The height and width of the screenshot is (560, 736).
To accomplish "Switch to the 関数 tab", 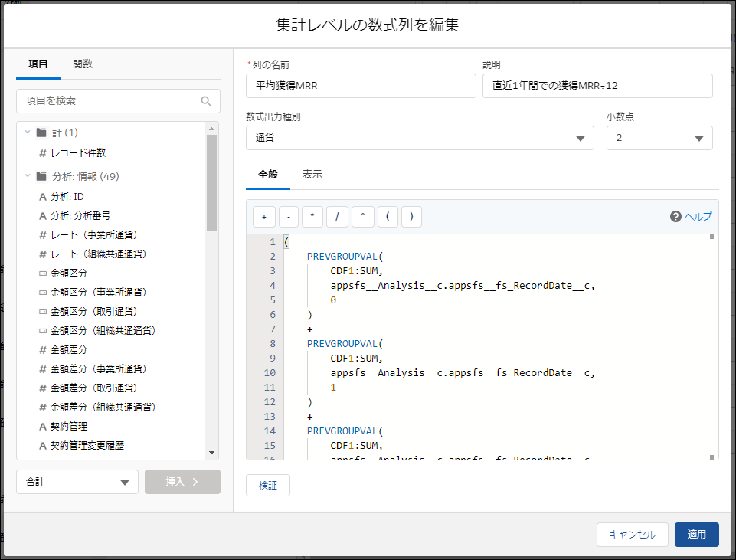I will [83, 64].
